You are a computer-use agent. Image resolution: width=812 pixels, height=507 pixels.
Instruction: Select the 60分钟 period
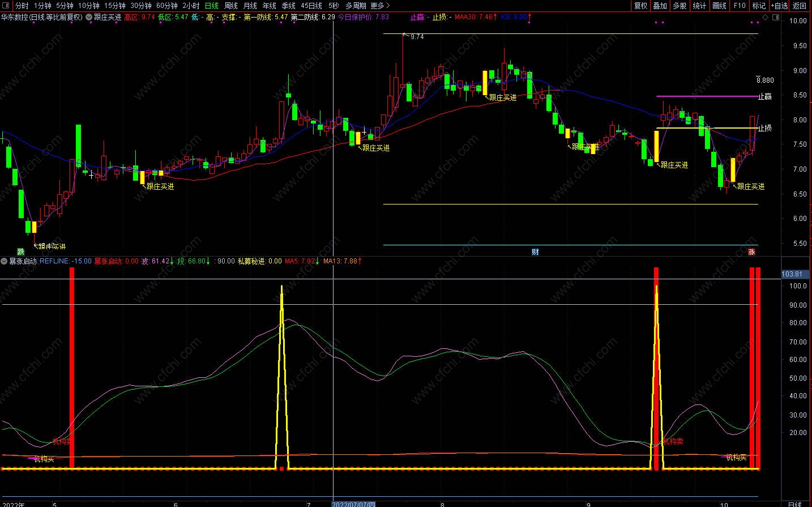point(167,6)
